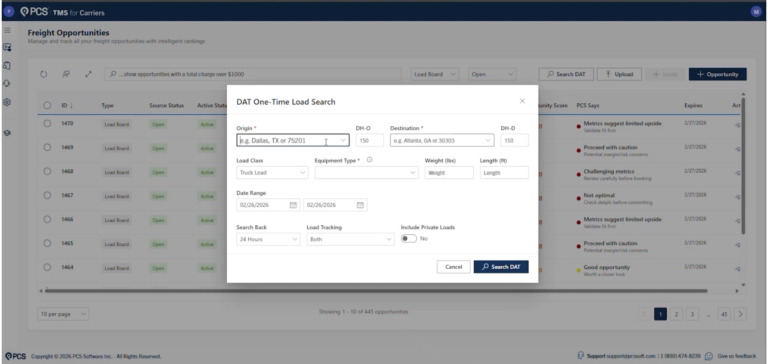
Task: Click 'Good opportunity' text in row 1464
Action: (x=606, y=267)
